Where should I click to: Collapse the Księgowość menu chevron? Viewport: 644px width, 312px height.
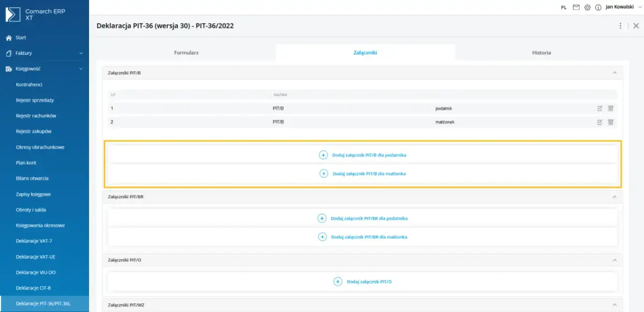81,69
